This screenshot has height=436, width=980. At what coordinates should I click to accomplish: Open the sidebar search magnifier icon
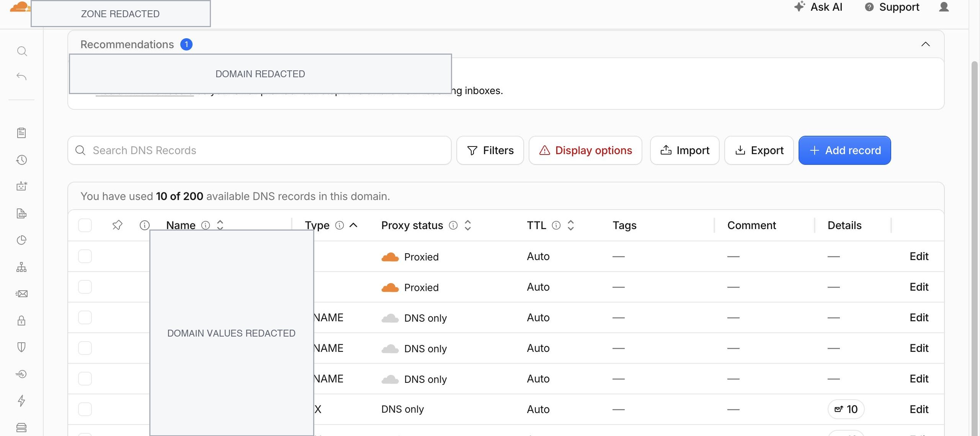(22, 51)
